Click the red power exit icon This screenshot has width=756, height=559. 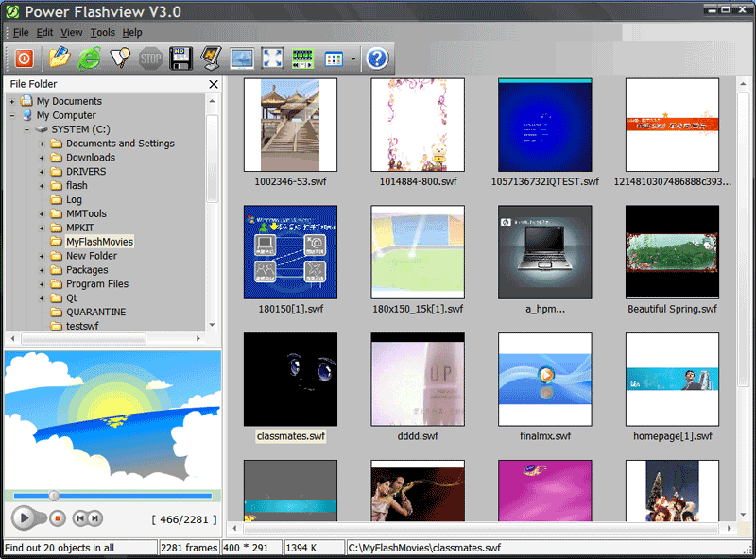(x=24, y=59)
